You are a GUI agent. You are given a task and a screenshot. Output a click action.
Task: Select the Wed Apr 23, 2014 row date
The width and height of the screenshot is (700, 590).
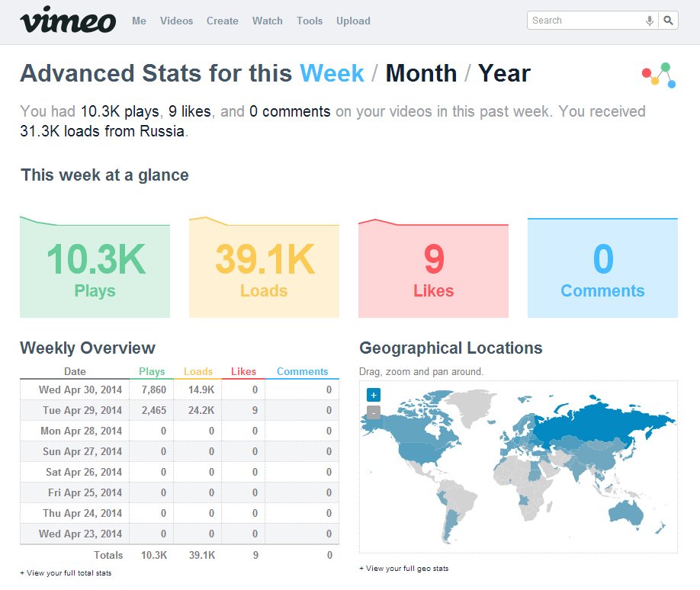coord(80,534)
